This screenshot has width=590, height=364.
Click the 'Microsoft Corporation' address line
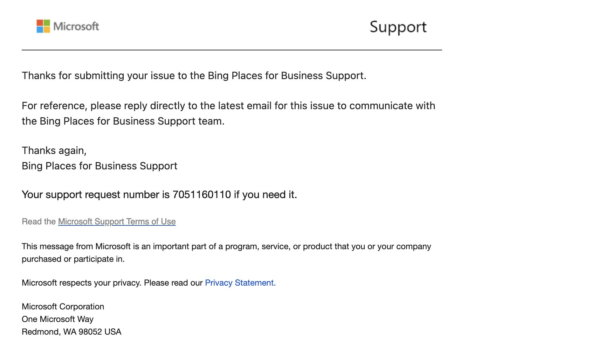pyautogui.click(x=63, y=307)
